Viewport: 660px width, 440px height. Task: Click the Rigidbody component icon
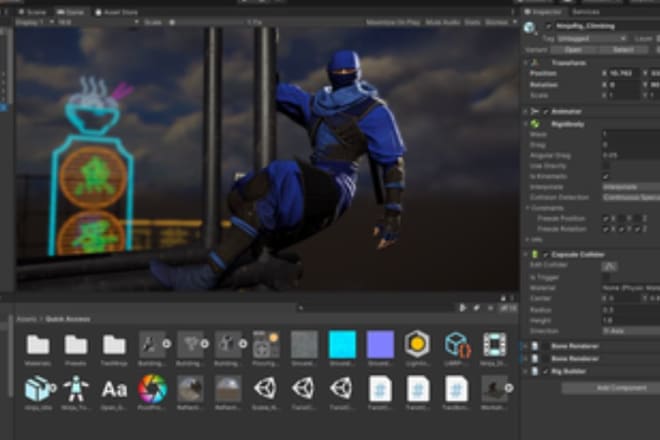(535, 124)
